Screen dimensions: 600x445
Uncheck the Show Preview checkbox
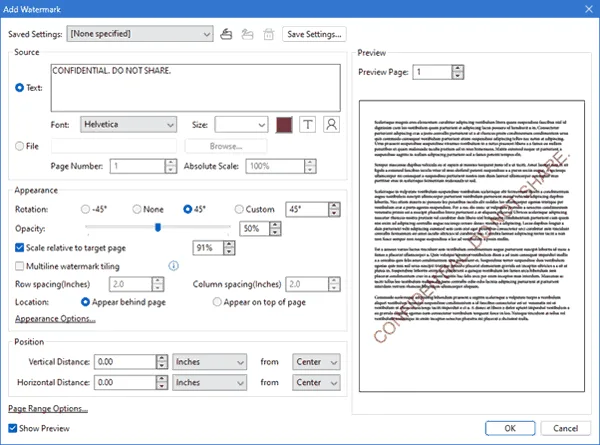[13, 427]
